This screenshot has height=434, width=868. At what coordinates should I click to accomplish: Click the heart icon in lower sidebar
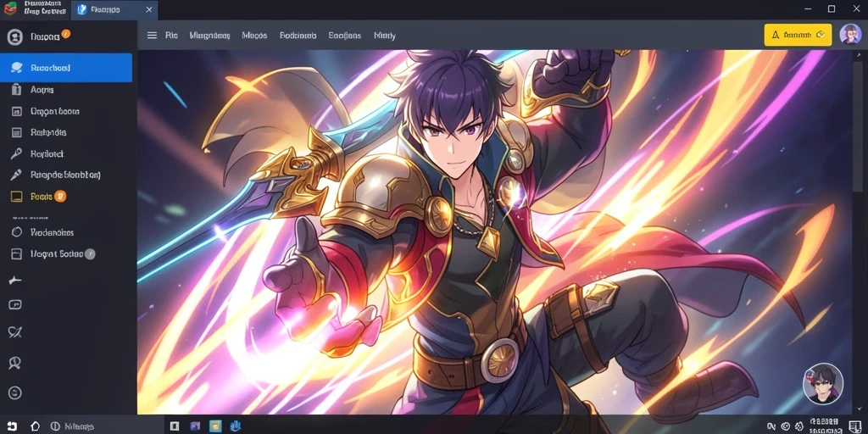(15, 332)
